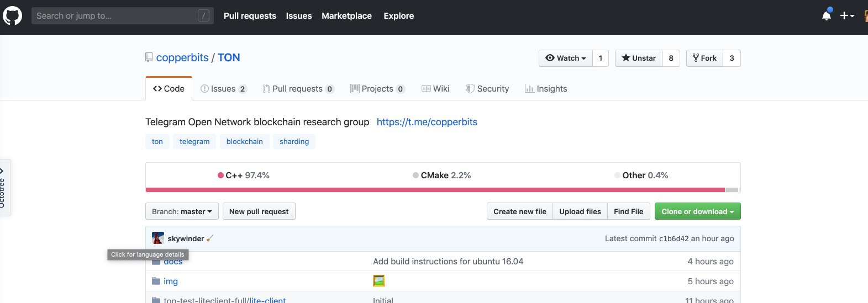Switch to the Wiki tab
The height and width of the screenshot is (303, 868).
435,88
